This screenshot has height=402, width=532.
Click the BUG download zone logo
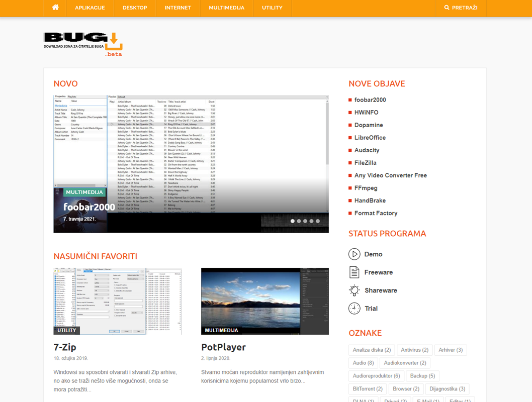[x=83, y=44]
